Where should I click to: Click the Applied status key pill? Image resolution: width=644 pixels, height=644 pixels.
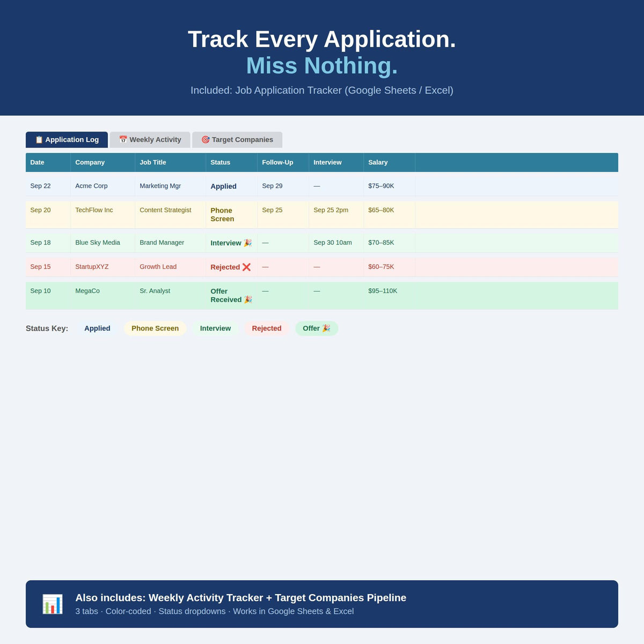[x=97, y=328]
